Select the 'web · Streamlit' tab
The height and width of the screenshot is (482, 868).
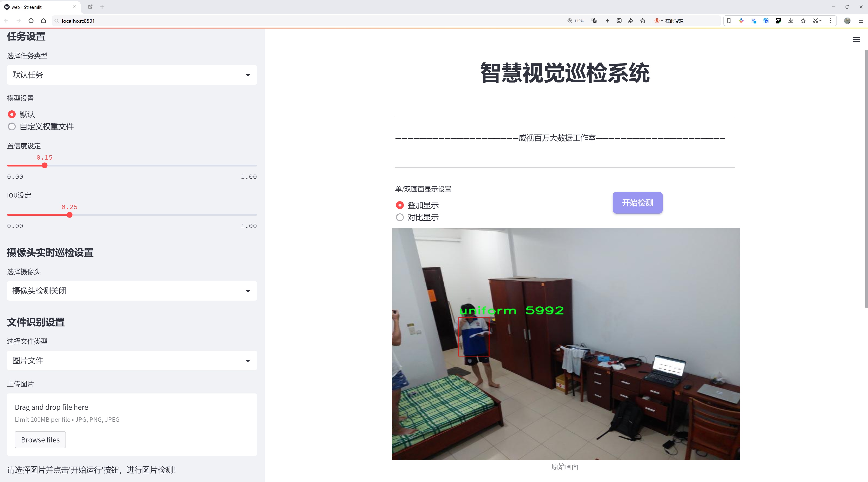point(40,7)
